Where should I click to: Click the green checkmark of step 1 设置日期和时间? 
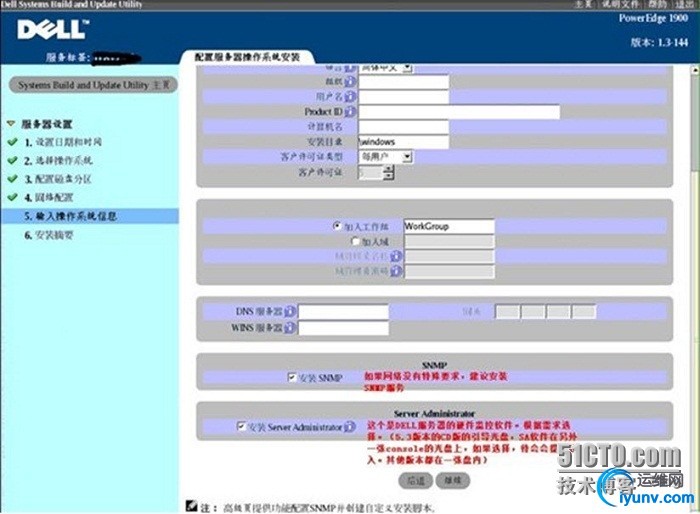tap(12, 142)
